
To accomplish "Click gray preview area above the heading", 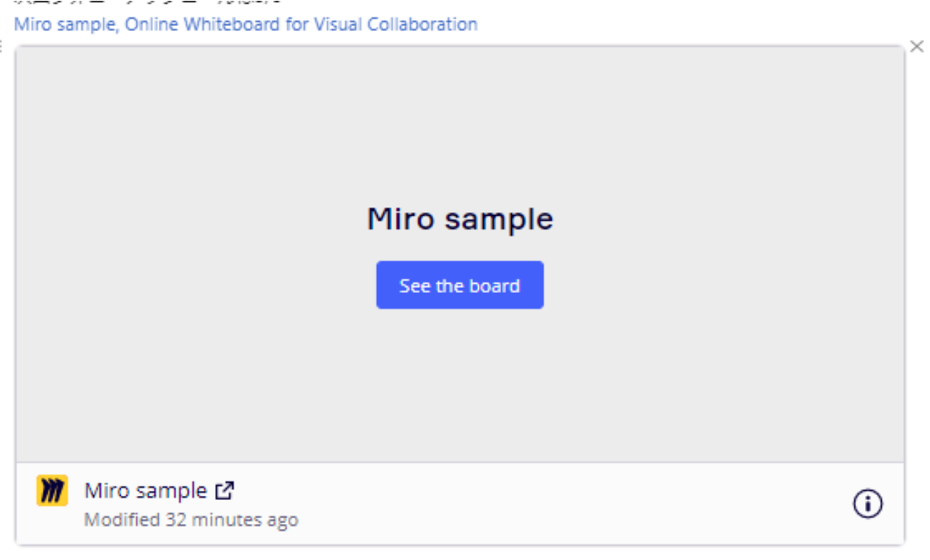I will [460, 123].
